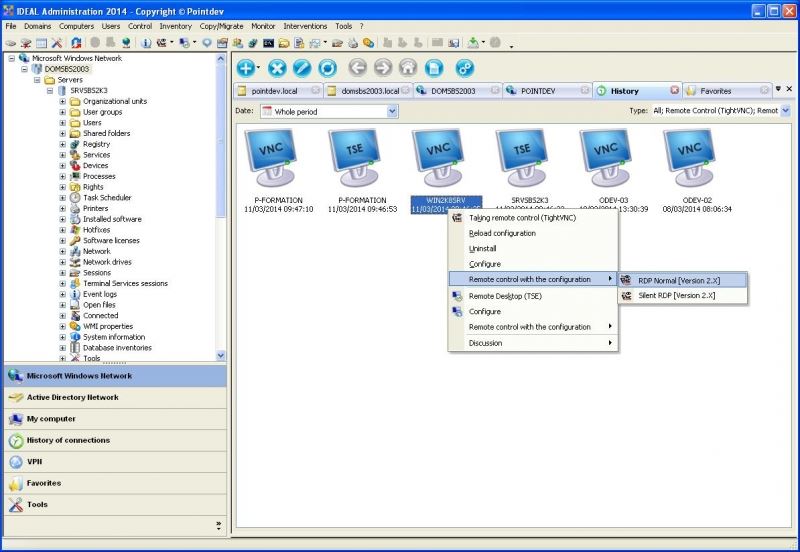Expand the Organizational units tree node
This screenshot has width=800, height=552.
pos(63,101)
